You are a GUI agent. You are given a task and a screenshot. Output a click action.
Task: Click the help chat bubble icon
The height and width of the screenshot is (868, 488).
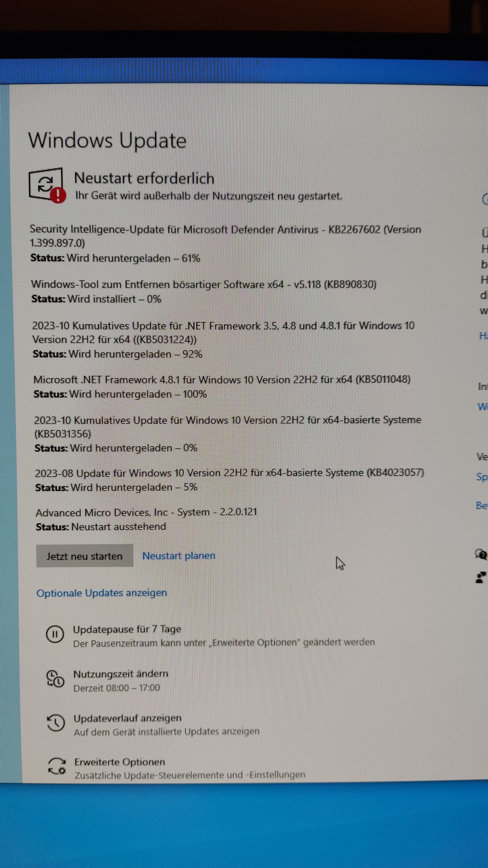coord(481,554)
